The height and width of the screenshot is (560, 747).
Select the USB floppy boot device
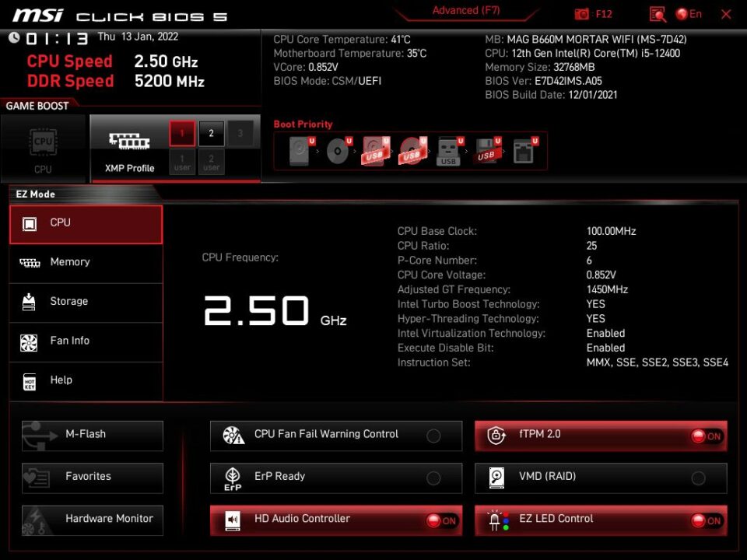click(487, 150)
